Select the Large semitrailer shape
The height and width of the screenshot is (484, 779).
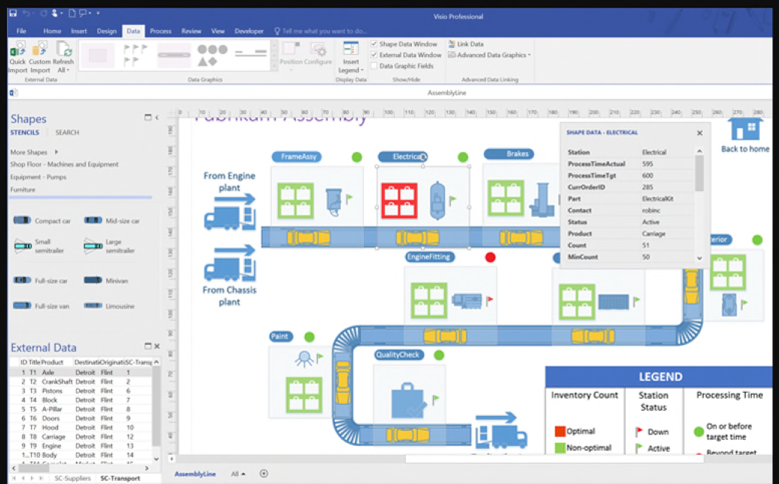pyautogui.click(x=93, y=245)
